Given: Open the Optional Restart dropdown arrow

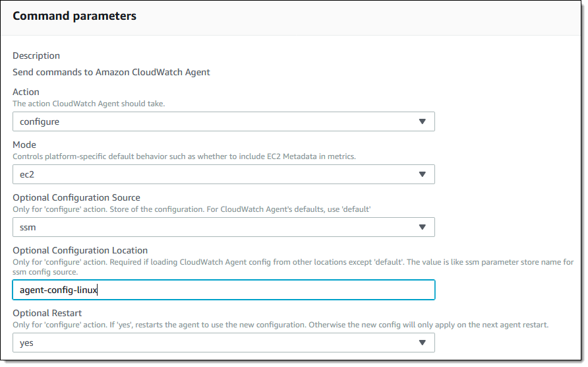Looking at the screenshot, I should (x=422, y=342).
